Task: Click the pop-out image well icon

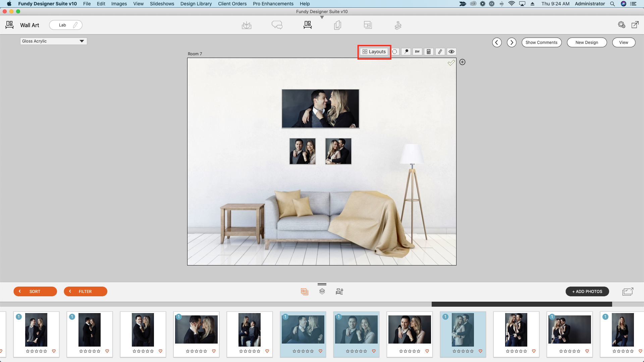Action: click(628, 291)
